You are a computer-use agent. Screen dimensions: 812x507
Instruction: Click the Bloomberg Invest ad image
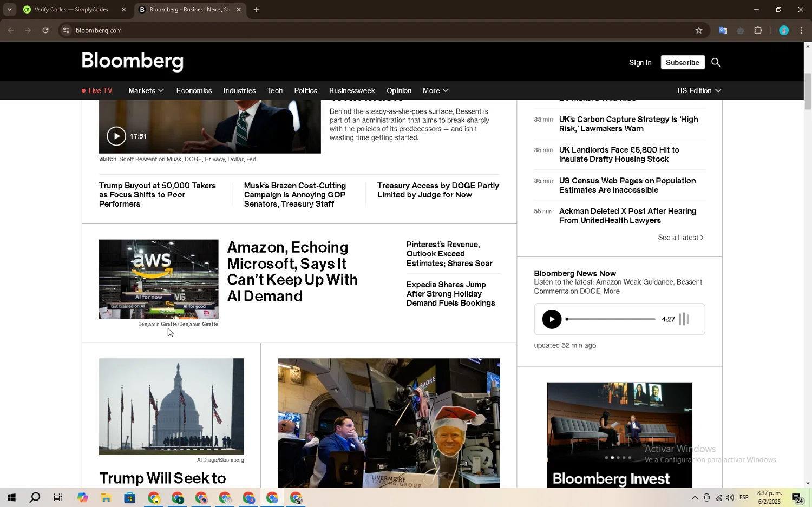tap(619, 435)
